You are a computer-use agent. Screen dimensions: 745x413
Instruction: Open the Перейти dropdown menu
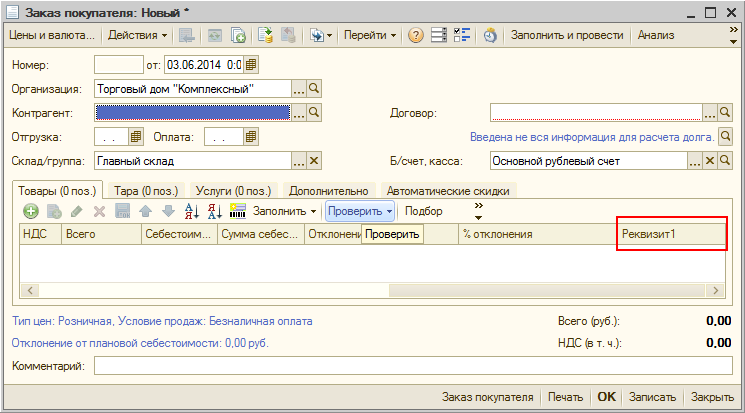coord(370,35)
